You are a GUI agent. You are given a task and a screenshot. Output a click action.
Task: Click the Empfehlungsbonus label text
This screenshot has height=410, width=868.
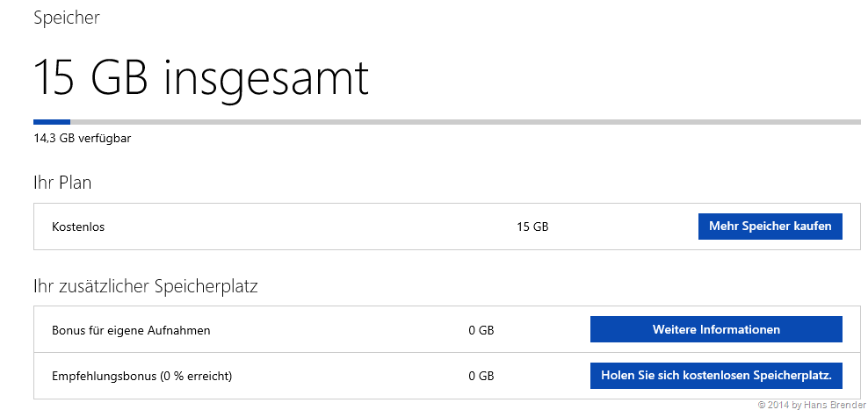(104, 376)
